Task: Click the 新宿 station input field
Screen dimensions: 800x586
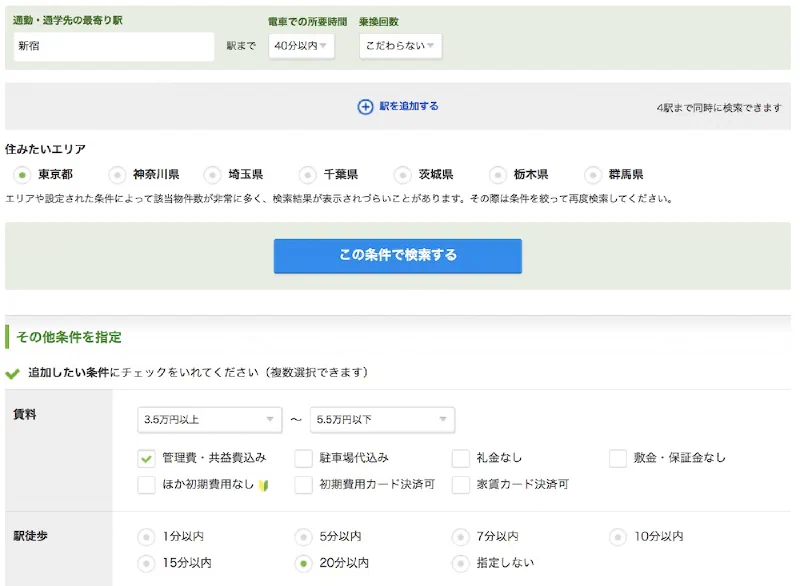Action: (x=114, y=46)
